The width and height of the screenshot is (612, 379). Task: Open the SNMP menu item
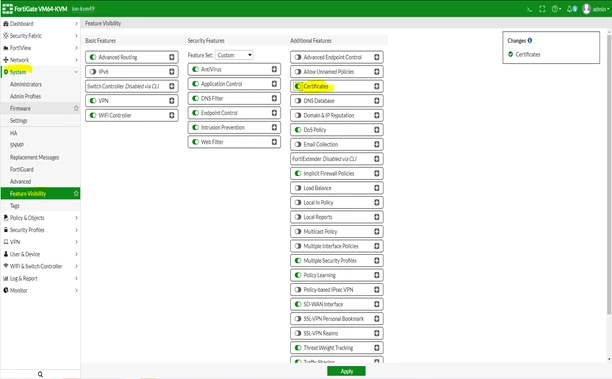pos(17,145)
